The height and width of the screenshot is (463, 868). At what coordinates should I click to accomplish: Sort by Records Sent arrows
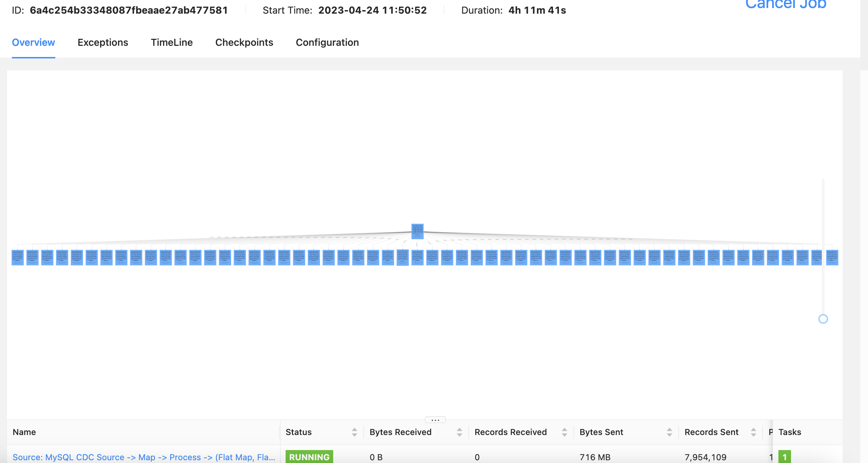[753, 432]
